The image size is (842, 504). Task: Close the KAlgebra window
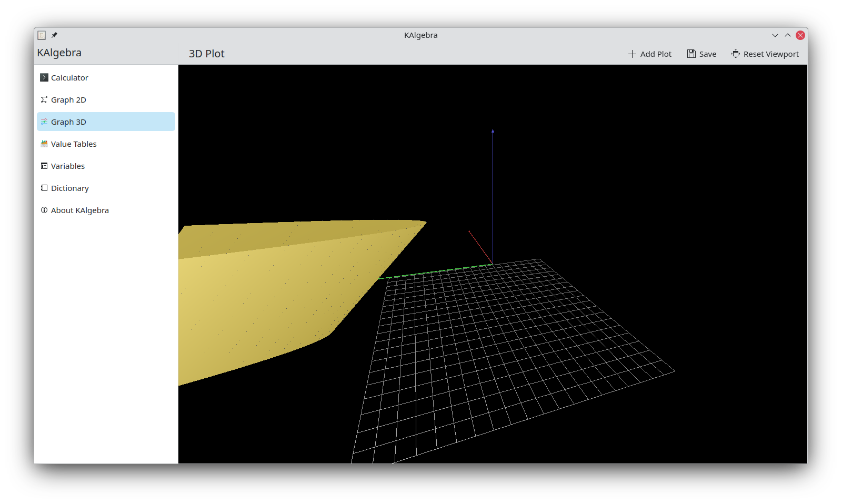click(800, 35)
